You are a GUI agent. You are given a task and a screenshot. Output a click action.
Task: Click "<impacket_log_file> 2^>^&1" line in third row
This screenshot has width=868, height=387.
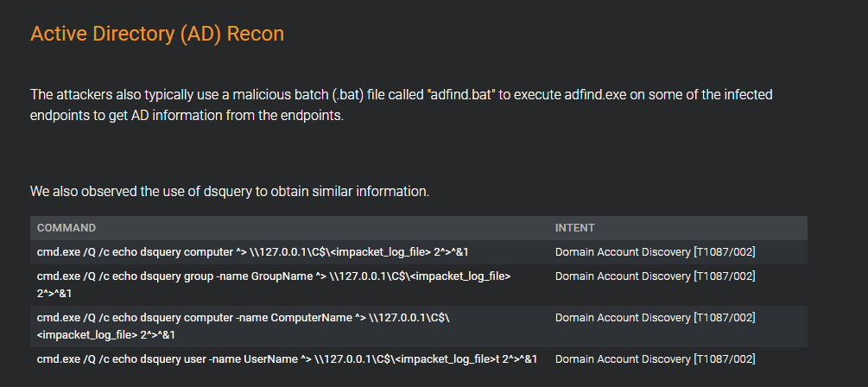pos(106,335)
